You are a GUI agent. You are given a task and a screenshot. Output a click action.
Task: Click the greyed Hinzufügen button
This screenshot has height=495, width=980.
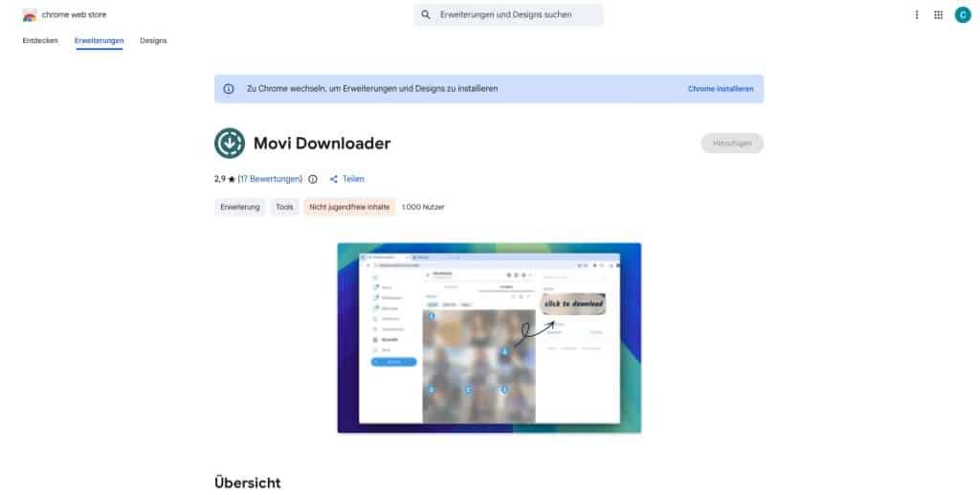click(x=732, y=143)
